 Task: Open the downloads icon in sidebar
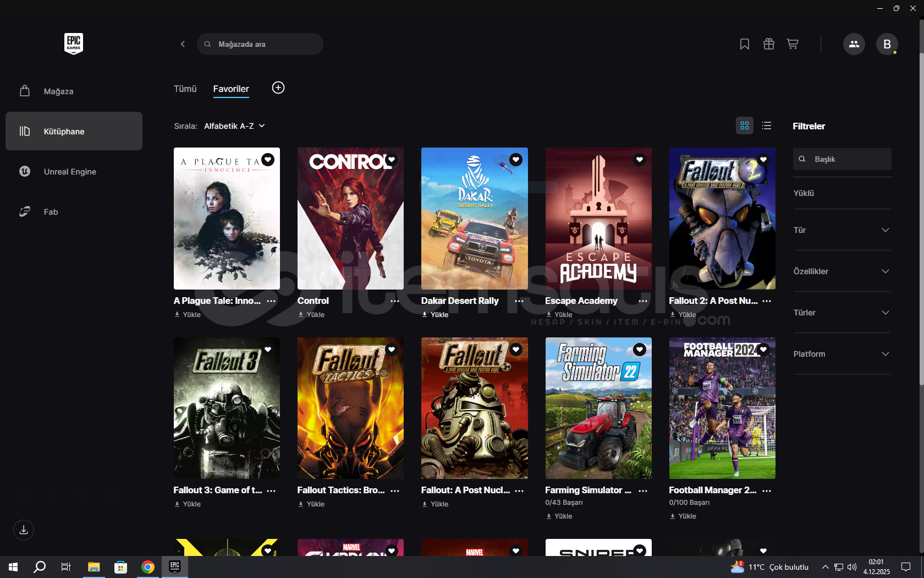point(24,530)
